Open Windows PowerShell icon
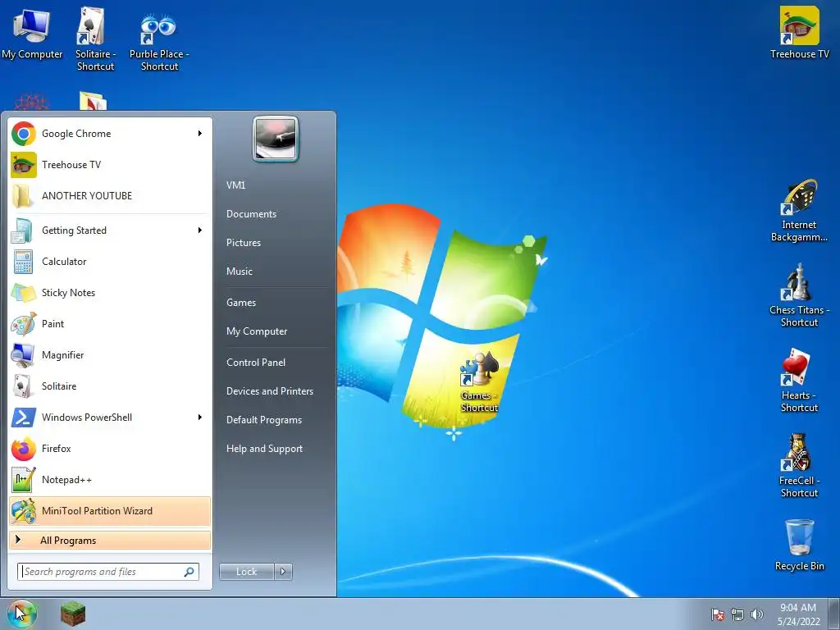The height and width of the screenshot is (630, 840). (24, 418)
